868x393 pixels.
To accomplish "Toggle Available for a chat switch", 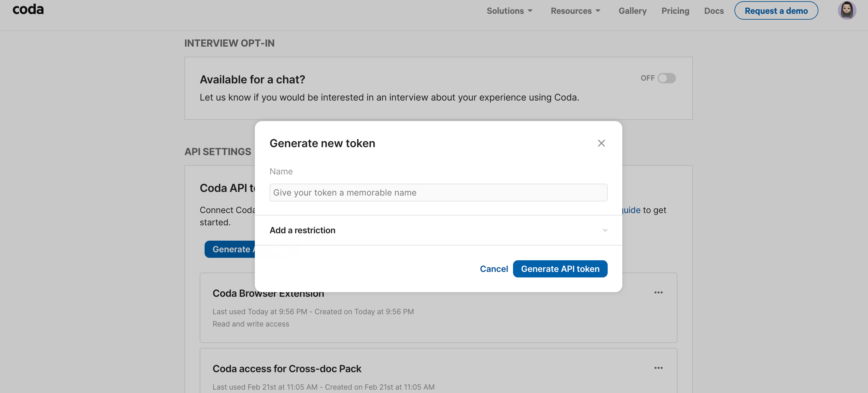I will 666,78.
